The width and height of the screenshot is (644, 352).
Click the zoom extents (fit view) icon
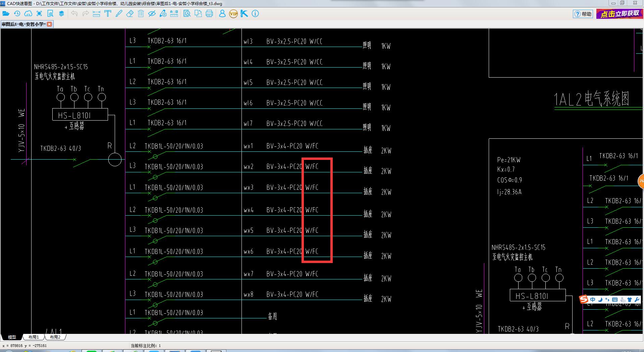point(40,14)
